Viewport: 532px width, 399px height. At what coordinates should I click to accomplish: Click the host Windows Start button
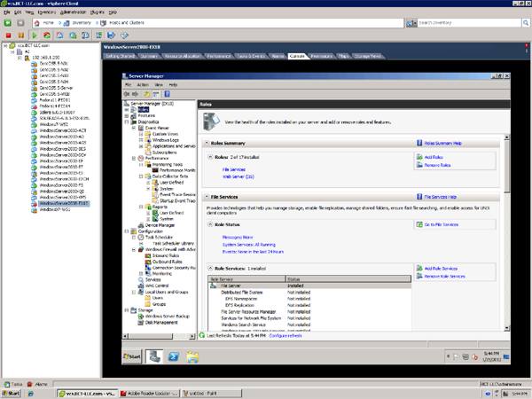pos(12,394)
